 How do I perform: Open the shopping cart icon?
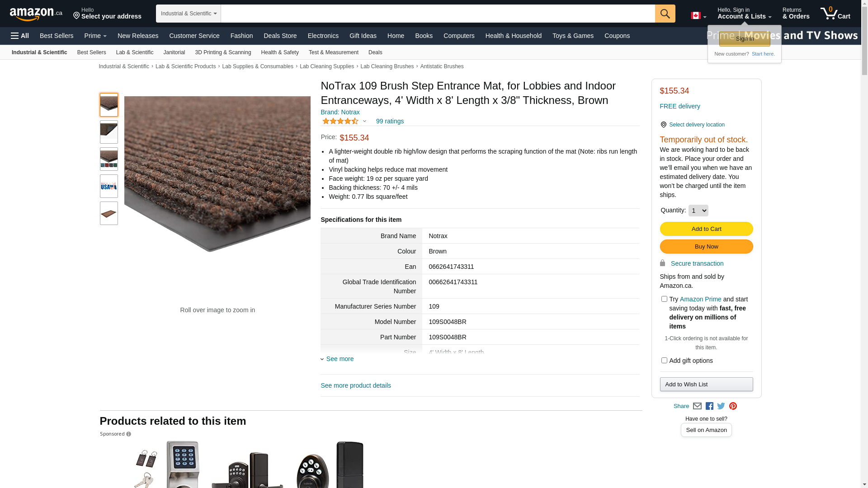pyautogui.click(x=835, y=13)
